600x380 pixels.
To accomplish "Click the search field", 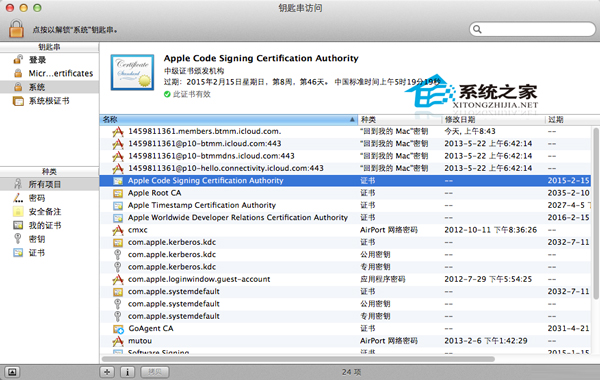I will coord(532,29).
